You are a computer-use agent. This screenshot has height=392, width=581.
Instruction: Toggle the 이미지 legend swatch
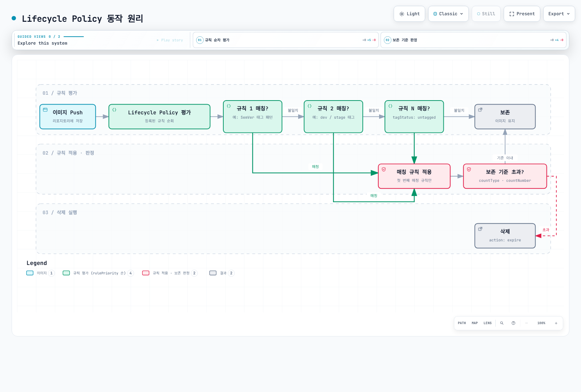(x=30, y=273)
